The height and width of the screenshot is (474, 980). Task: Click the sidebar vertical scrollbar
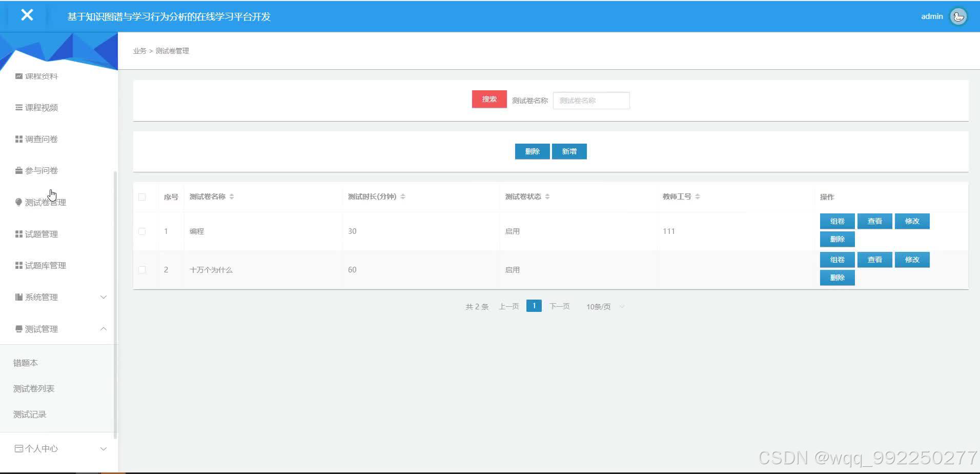point(115,305)
